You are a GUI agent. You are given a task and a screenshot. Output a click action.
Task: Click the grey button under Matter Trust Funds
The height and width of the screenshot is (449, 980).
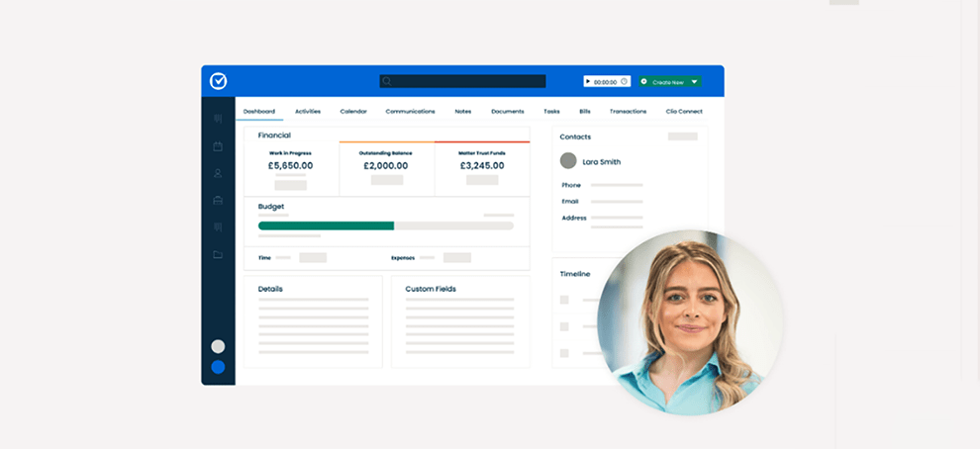482,180
